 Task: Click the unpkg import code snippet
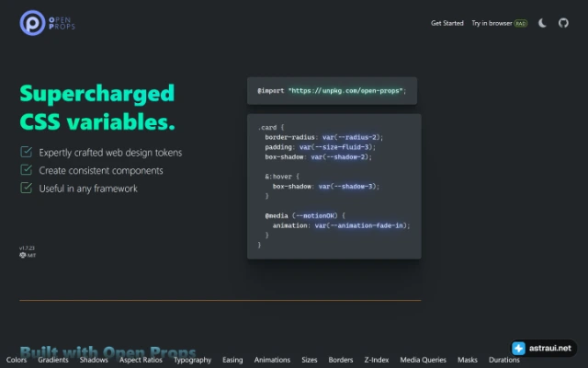[332, 91]
